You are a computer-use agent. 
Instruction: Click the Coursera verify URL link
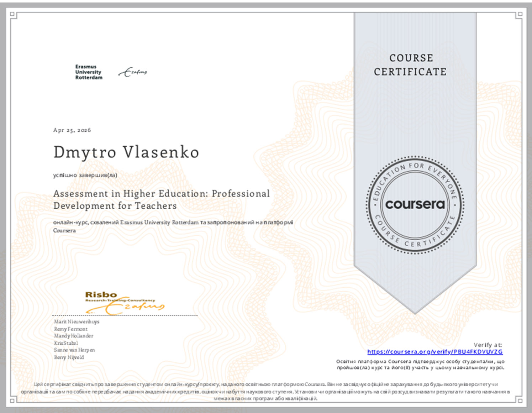click(435, 352)
